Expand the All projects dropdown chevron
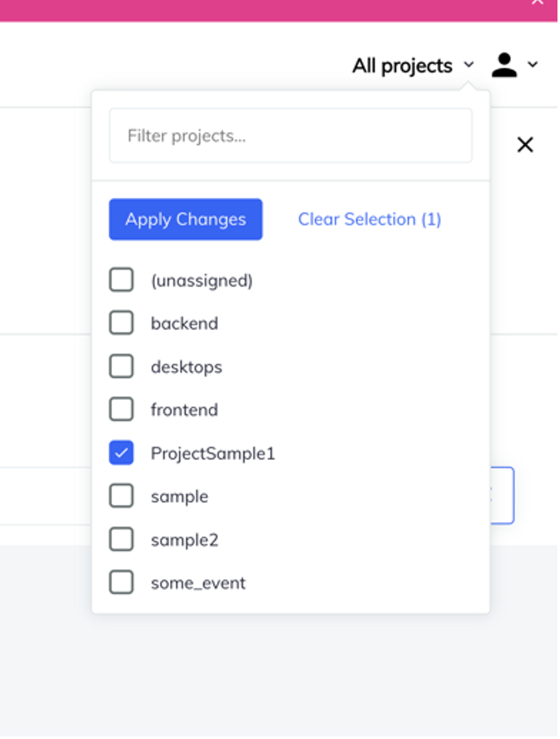This screenshot has width=560, height=739. point(467,66)
